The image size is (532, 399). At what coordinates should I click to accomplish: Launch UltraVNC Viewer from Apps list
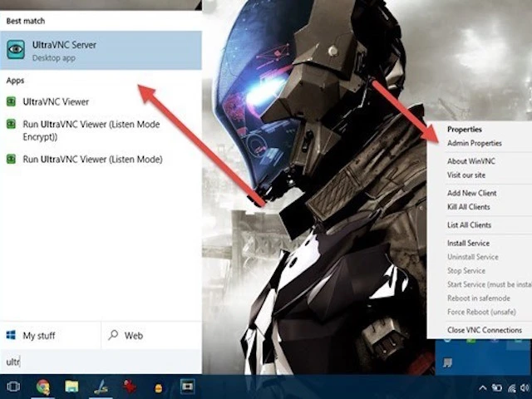click(x=55, y=101)
